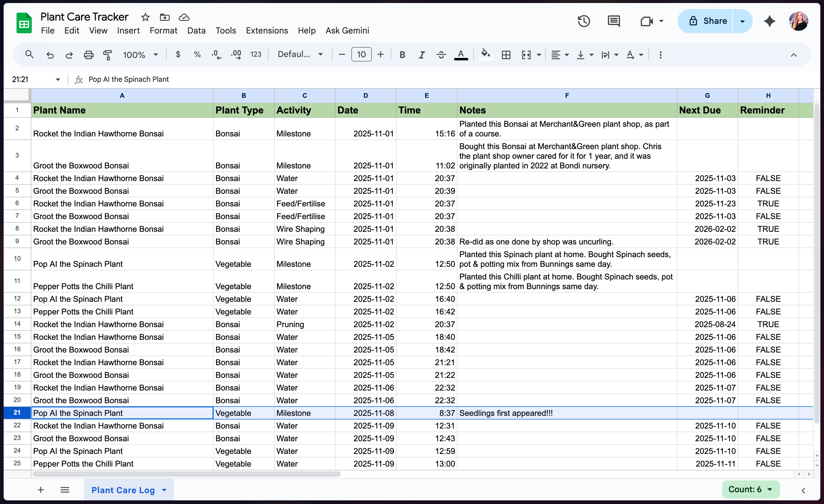824x504 pixels.
Task: Open version history clock icon
Action: click(x=583, y=21)
